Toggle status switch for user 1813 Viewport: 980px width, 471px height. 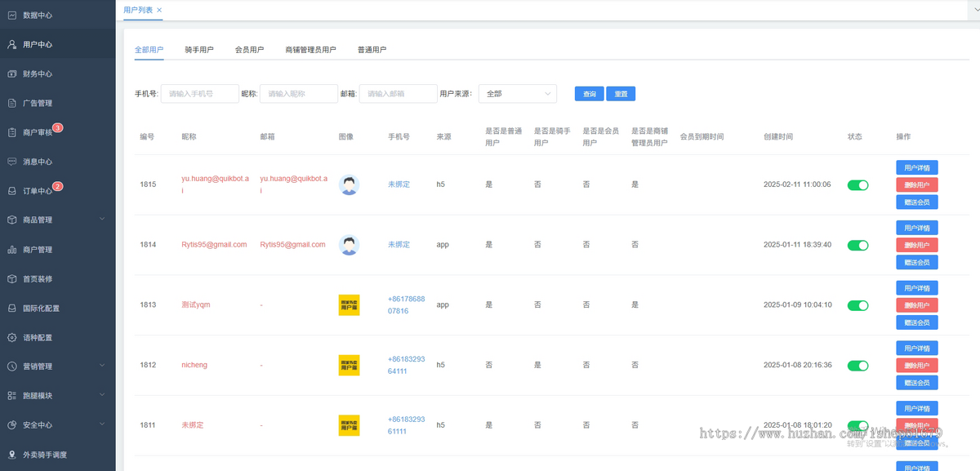coord(857,305)
